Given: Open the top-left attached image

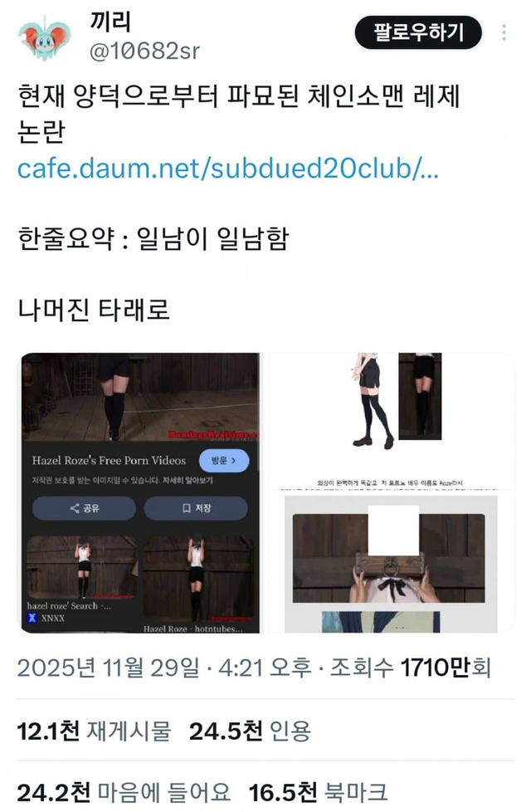Looking at the screenshot, I should tap(140, 492).
